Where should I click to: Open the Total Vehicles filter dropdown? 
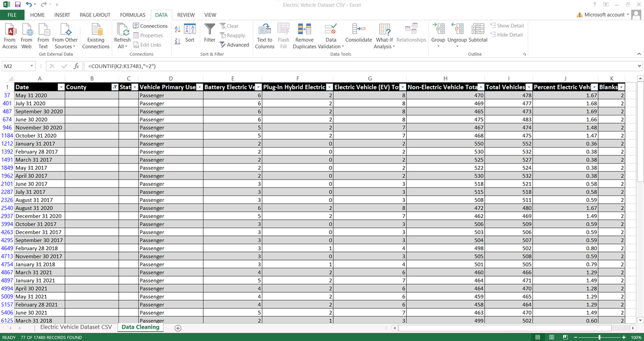pyautogui.click(x=528, y=87)
